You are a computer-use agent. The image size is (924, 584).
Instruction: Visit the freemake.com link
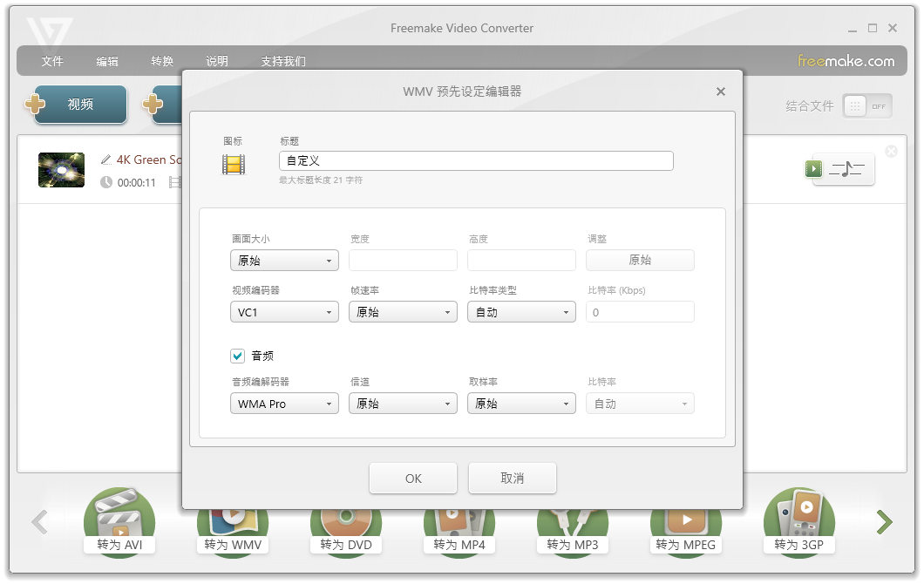(x=847, y=61)
